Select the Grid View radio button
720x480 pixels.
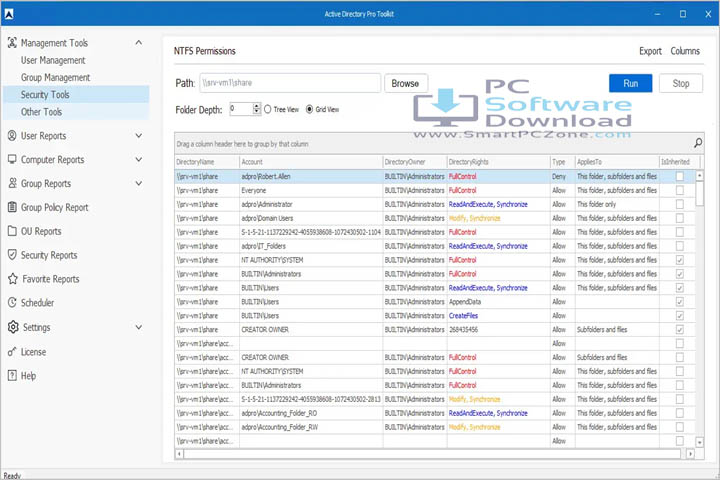pos(309,109)
